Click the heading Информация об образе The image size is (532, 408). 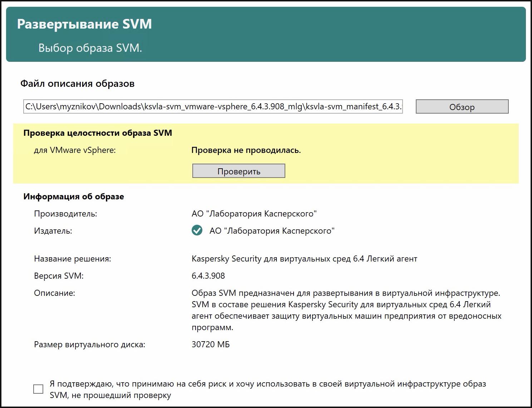click(74, 196)
